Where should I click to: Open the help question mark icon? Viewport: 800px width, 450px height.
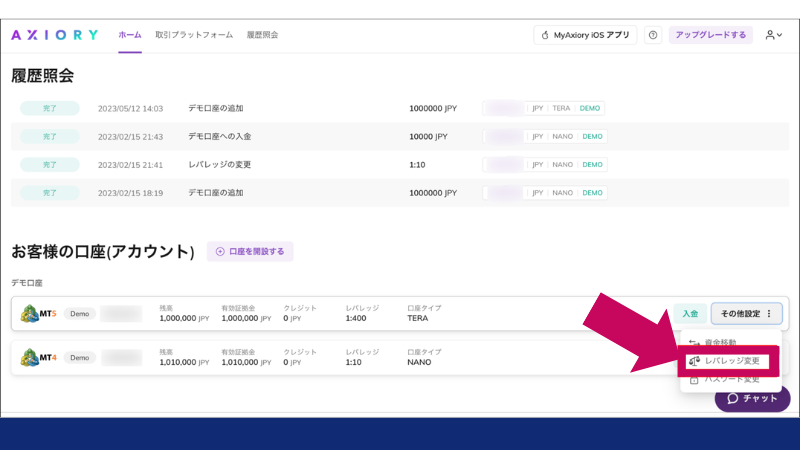[653, 35]
